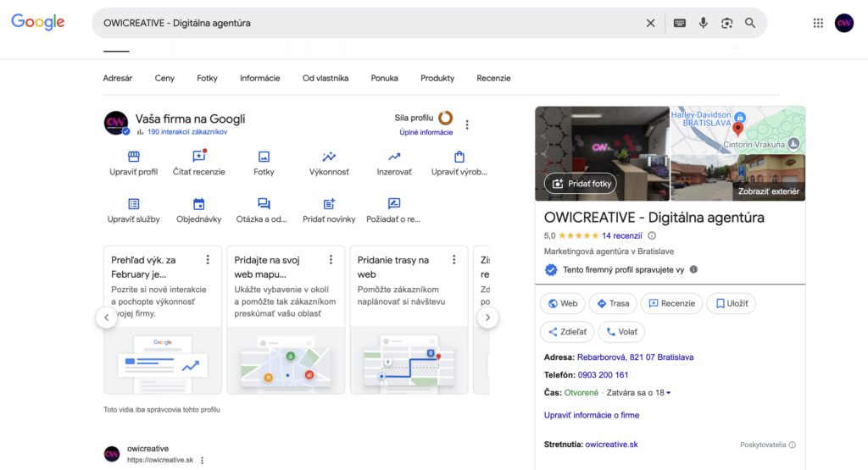The width and height of the screenshot is (868, 470).
Task: Select the Recenzie tab in filter row
Action: (494, 79)
